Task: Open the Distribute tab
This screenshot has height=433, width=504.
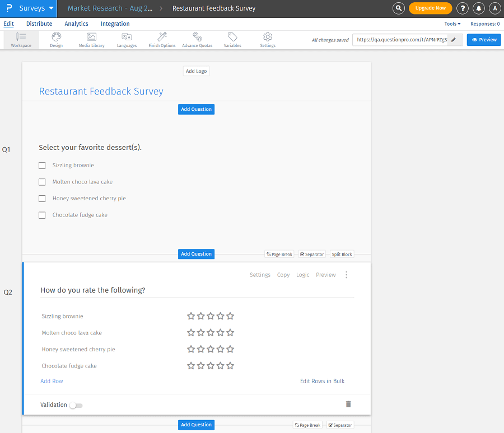Action: point(39,23)
